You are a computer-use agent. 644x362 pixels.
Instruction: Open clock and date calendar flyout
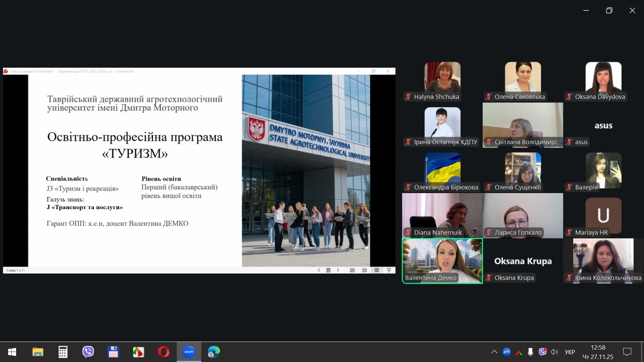point(597,352)
